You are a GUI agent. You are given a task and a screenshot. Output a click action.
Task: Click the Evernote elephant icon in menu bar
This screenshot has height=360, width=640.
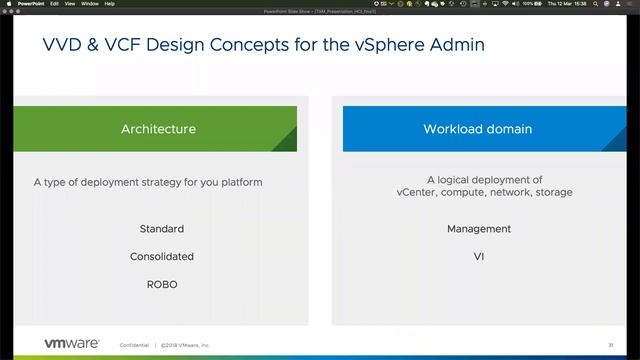(x=427, y=4)
